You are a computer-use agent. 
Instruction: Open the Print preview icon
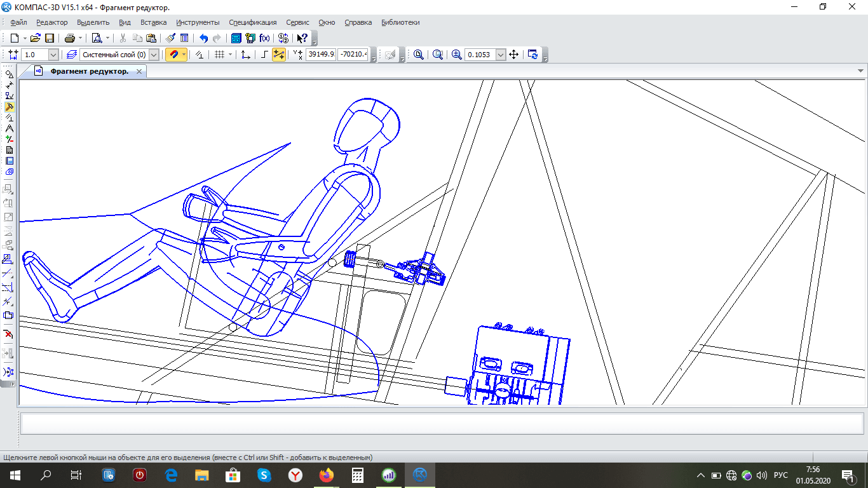pyautogui.click(x=97, y=38)
